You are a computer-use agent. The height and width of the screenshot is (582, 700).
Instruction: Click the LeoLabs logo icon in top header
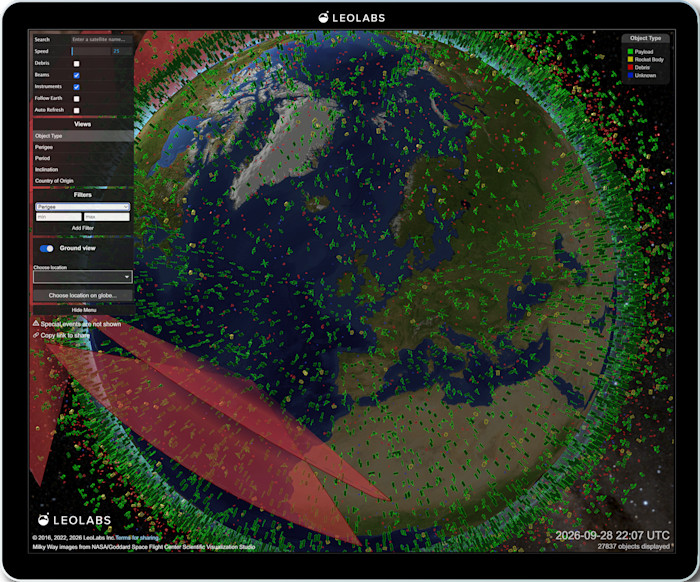(x=323, y=17)
